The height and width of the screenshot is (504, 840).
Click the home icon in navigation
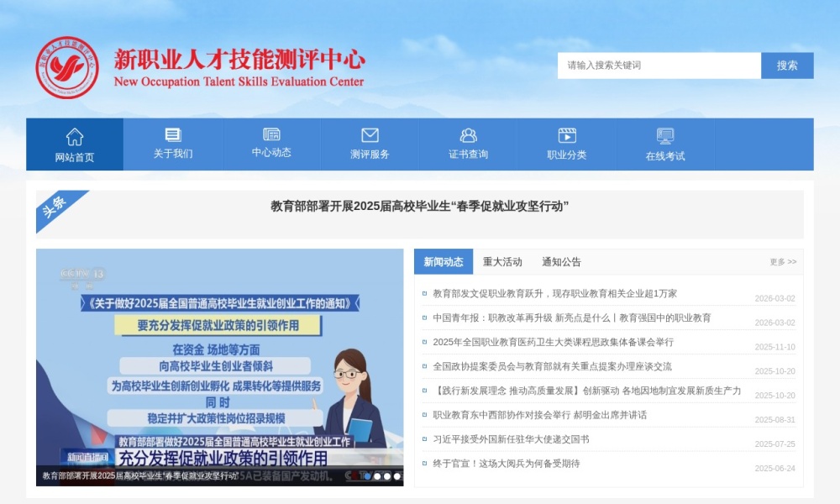pyautogui.click(x=75, y=137)
